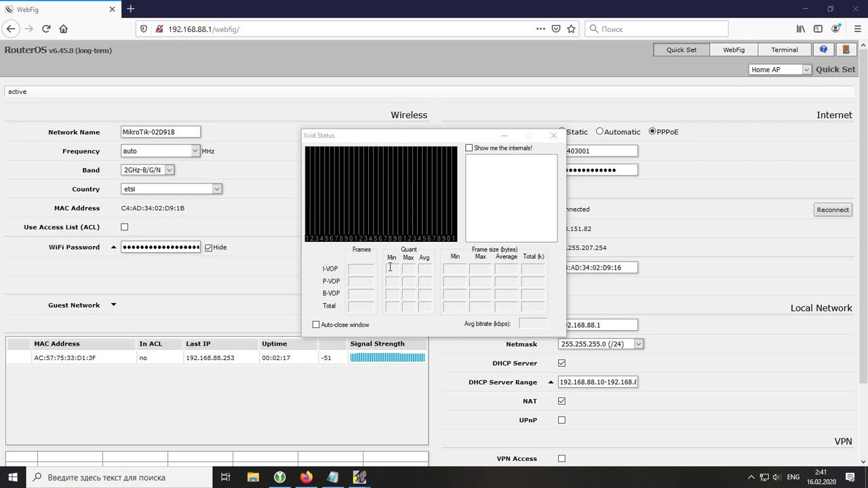Click the Firefox search box
Viewport: 868px width, 488px height.
(x=656, y=29)
